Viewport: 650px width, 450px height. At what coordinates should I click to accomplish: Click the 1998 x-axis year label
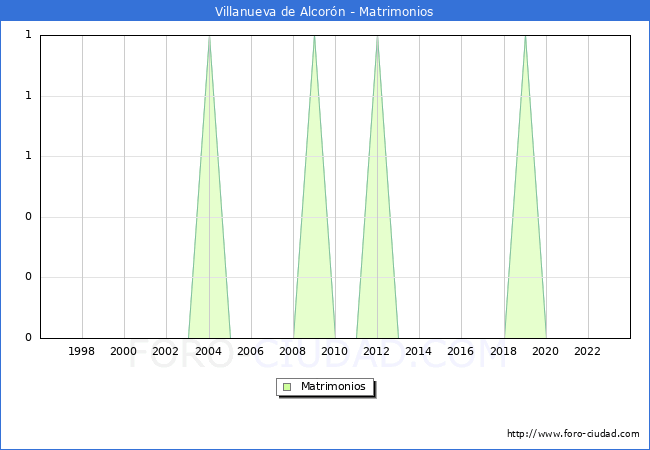point(82,351)
